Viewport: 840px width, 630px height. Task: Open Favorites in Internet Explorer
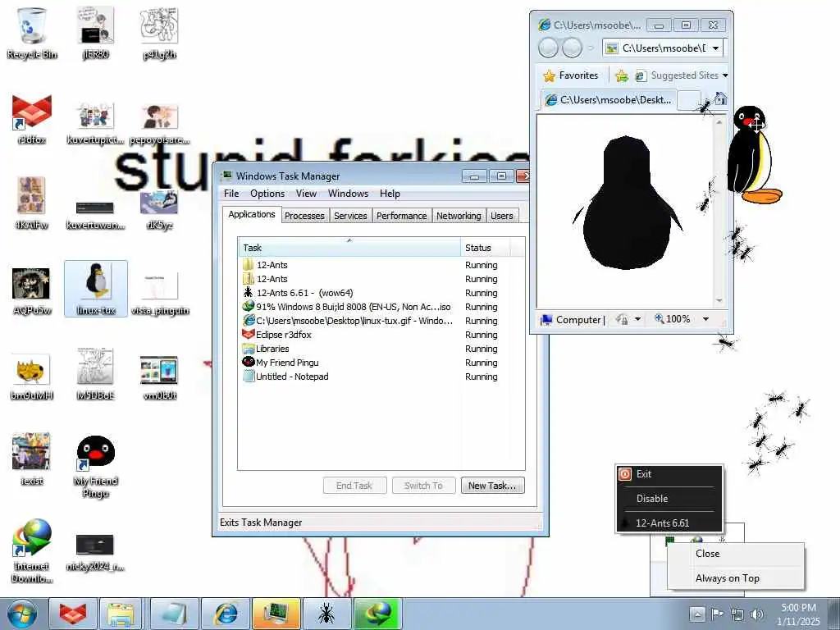coord(570,75)
